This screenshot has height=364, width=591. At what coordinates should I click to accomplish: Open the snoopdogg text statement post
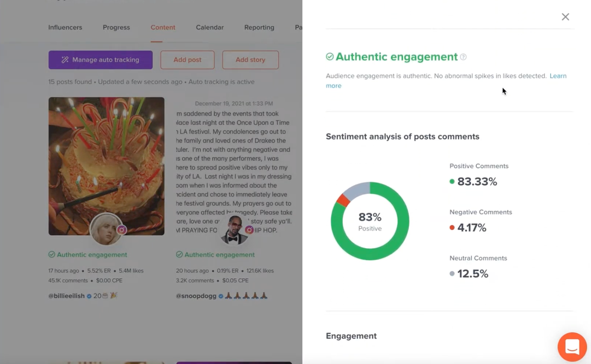233,166
